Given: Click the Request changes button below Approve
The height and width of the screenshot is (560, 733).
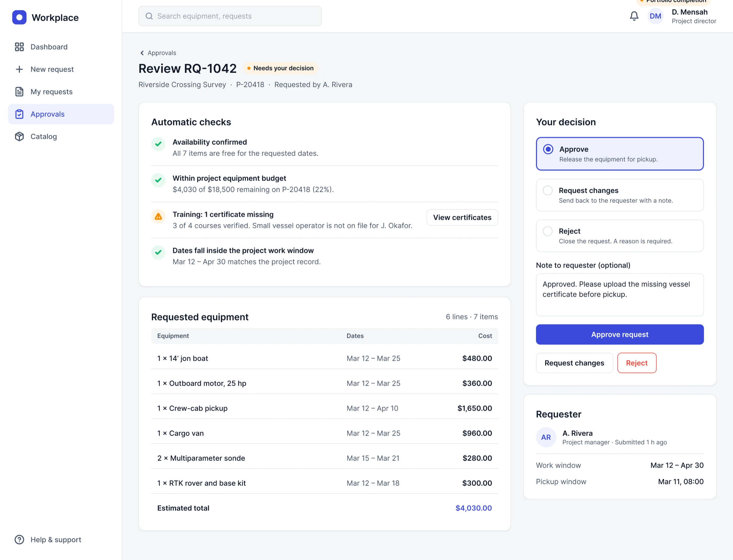Looking at the screenshot, I should click(574, 363).
